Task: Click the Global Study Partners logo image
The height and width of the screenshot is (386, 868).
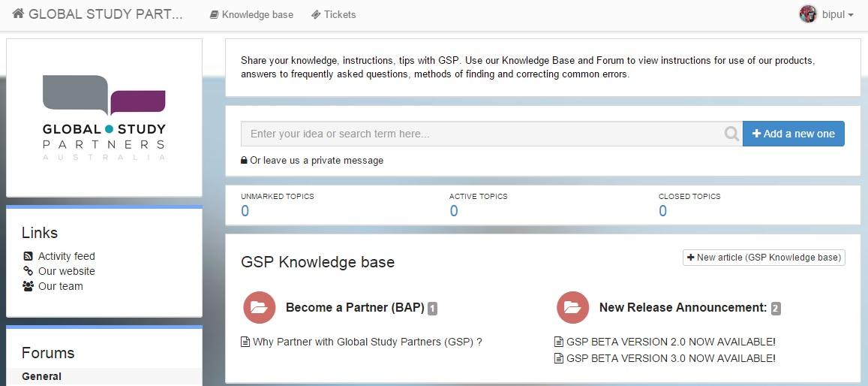Action: pos(104,117)
